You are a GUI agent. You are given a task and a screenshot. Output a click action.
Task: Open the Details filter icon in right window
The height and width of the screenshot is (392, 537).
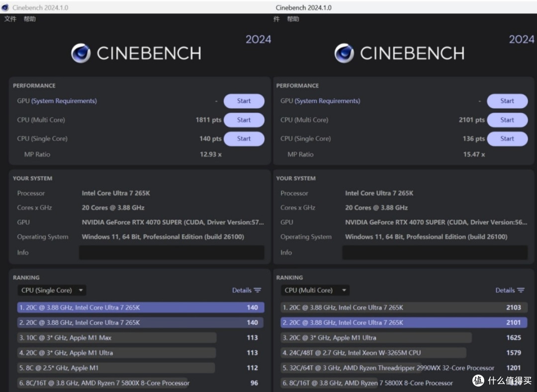(521, 290)
